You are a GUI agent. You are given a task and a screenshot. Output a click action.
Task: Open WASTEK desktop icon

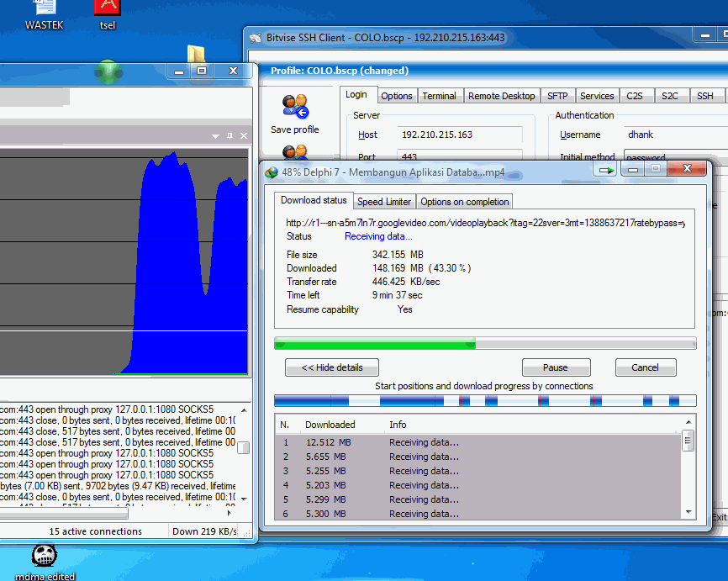[x=45, y=15]
